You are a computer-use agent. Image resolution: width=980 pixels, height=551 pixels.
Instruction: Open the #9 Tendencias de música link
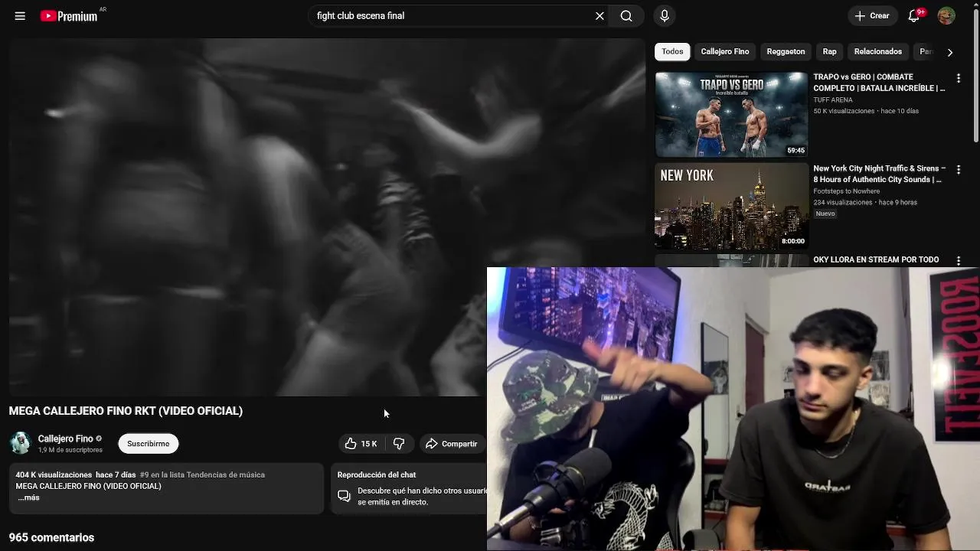202,474
